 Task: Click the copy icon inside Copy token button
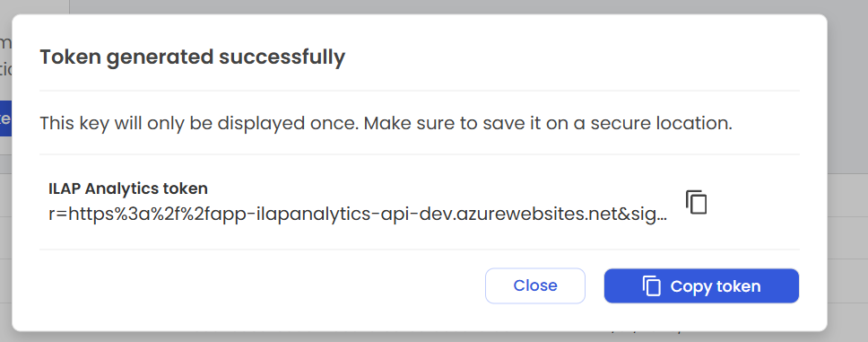tap(652, 286)
